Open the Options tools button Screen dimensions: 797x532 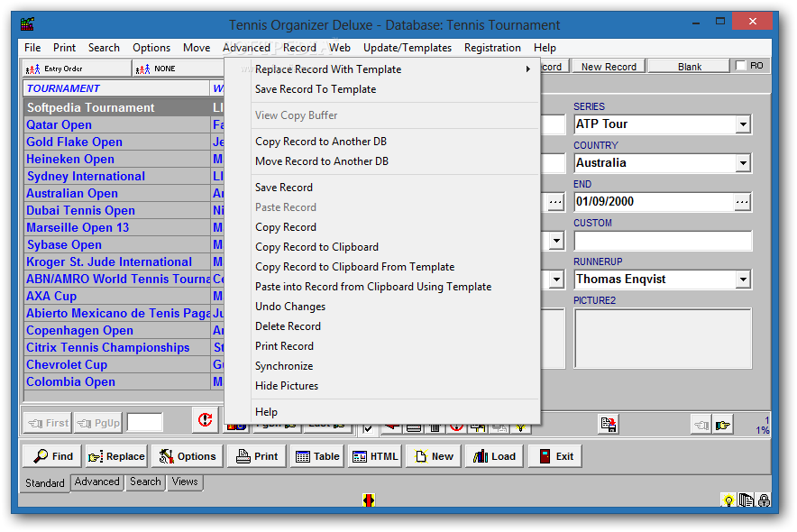click(187, 456)
